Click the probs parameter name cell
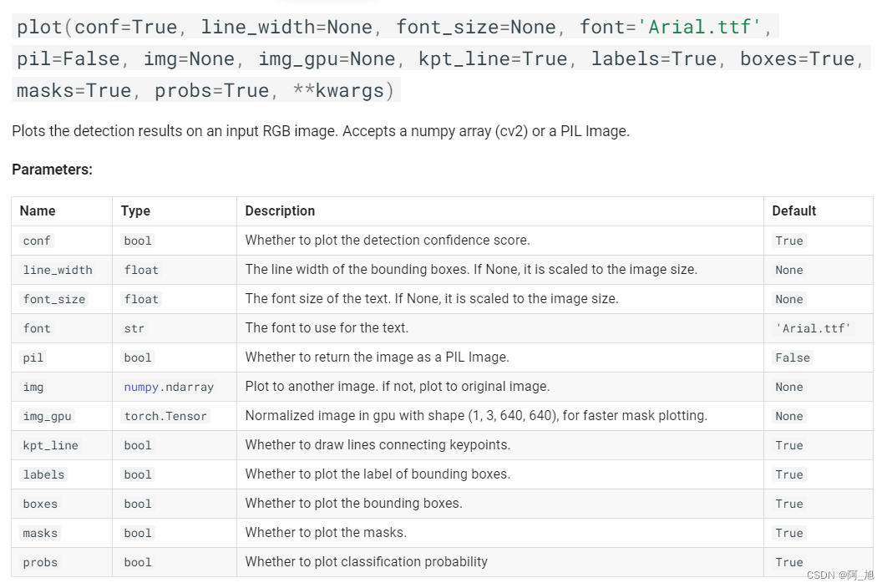The height and width of the screenshot is (588, 887). (40, 562)
